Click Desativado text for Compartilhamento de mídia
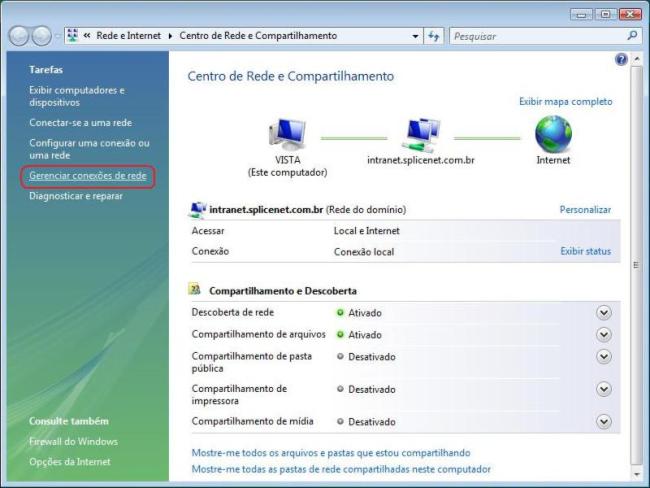 372,422
